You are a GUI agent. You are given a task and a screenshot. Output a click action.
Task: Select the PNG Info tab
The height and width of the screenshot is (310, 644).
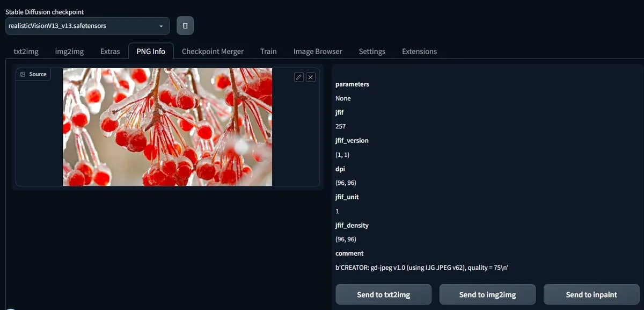pyautogui.click(x=151, y=52)
